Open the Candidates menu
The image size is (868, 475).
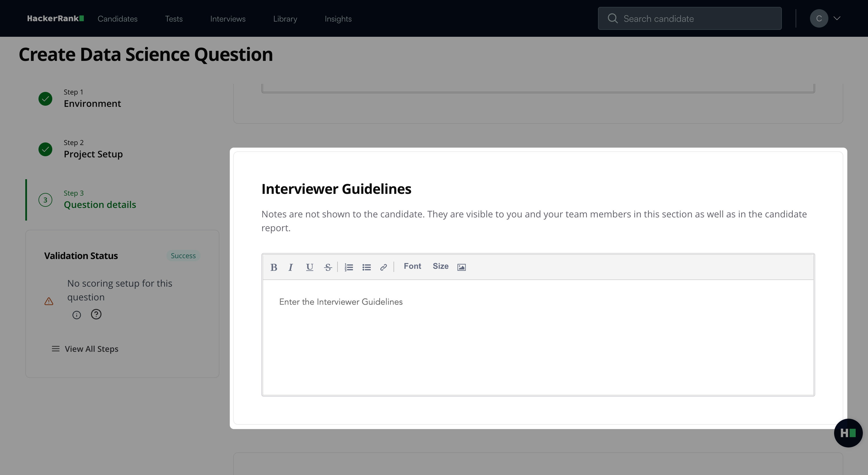coord(117,19)
